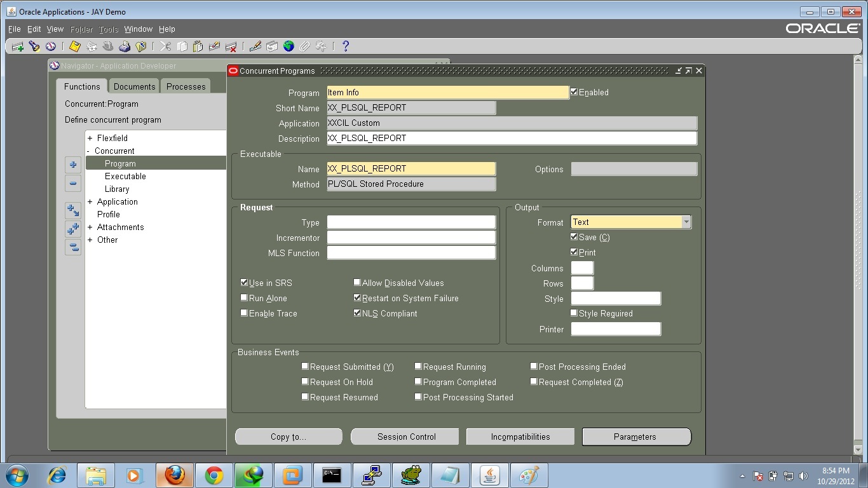This screenshot has width=868, height=488.
Task: Enable the Run Alone checkbox
Action: (x=244, y=298)
